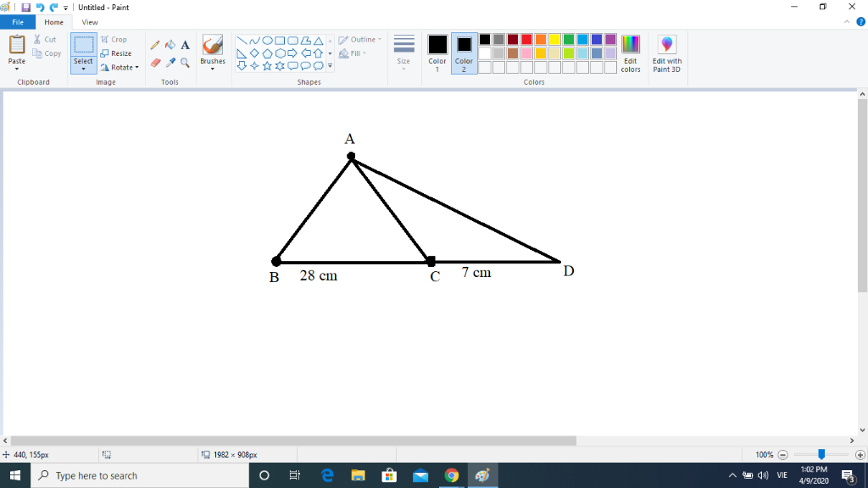Choose the Curve shape
868x488 pixels.
254,41
